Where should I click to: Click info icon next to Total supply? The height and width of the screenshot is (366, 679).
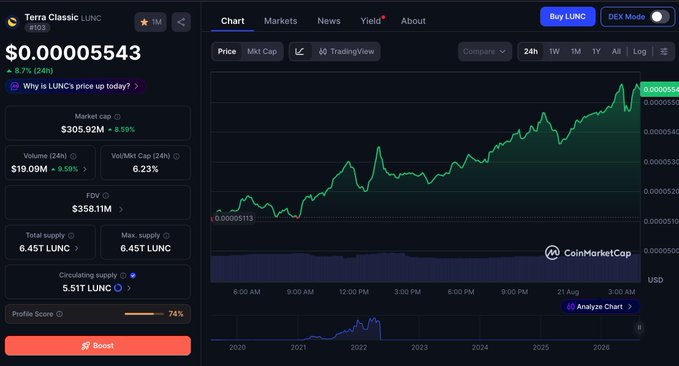tap(71, 236)
